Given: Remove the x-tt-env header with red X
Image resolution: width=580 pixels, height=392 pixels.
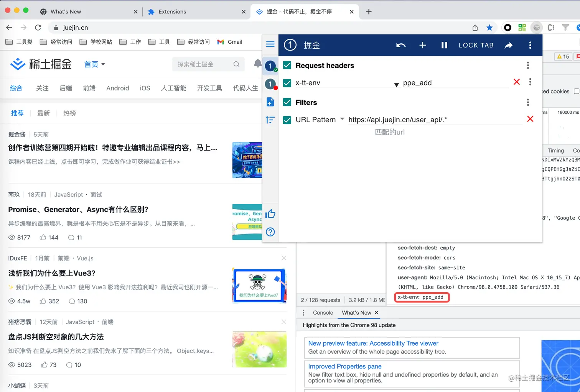Looking at the screenshot, I should [517, 82].
